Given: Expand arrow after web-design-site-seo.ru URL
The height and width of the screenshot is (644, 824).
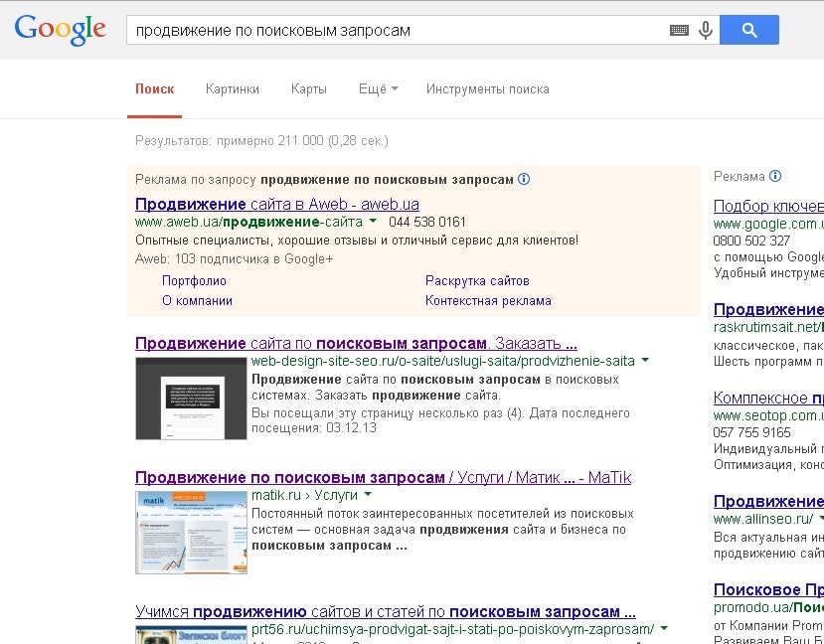Looking at the screenshot, I should coord(645,361).
